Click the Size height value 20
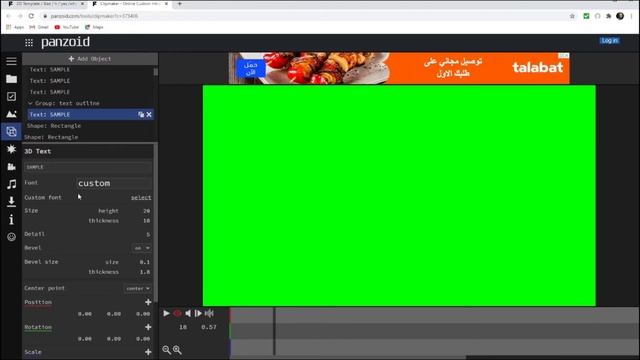 (147, 211)
